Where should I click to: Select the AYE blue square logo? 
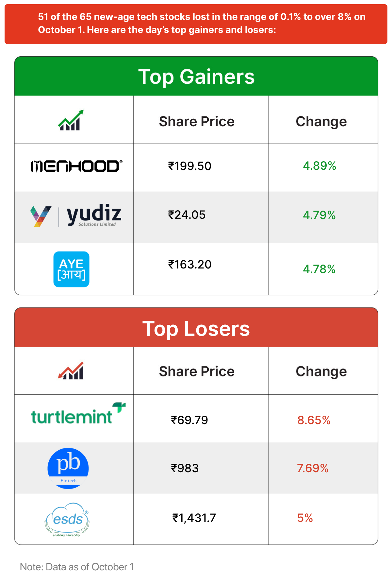tap(71, 269)
